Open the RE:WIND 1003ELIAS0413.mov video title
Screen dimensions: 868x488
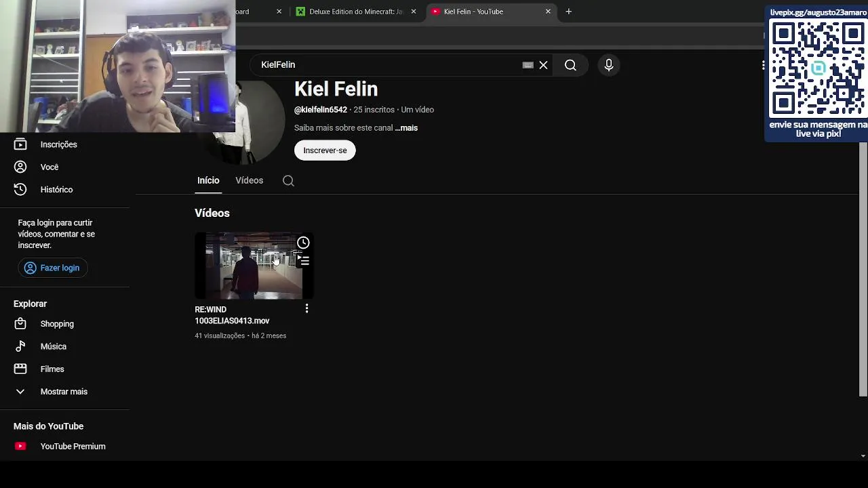[x=232, y=315]
